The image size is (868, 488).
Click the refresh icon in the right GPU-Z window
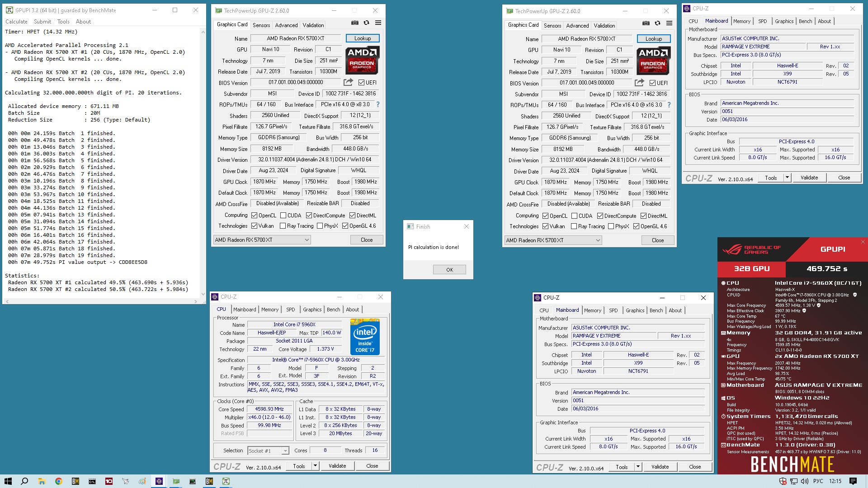658,23
